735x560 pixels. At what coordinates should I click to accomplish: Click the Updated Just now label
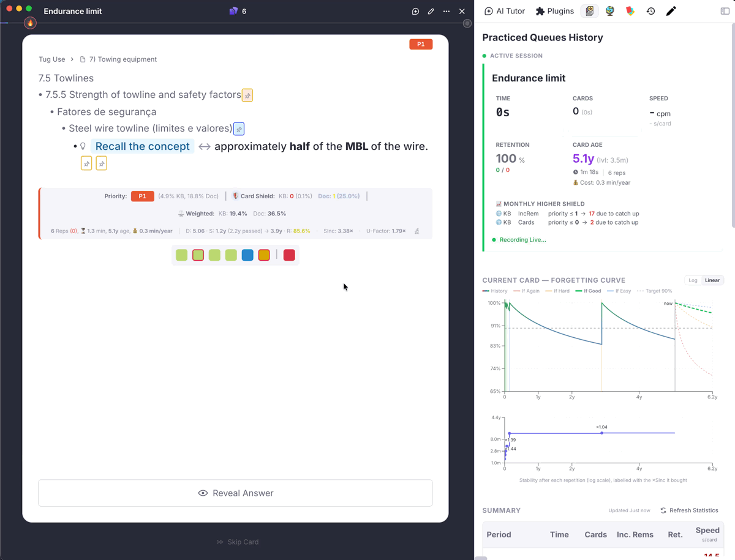pyautogui.click(x=629, y=510)
